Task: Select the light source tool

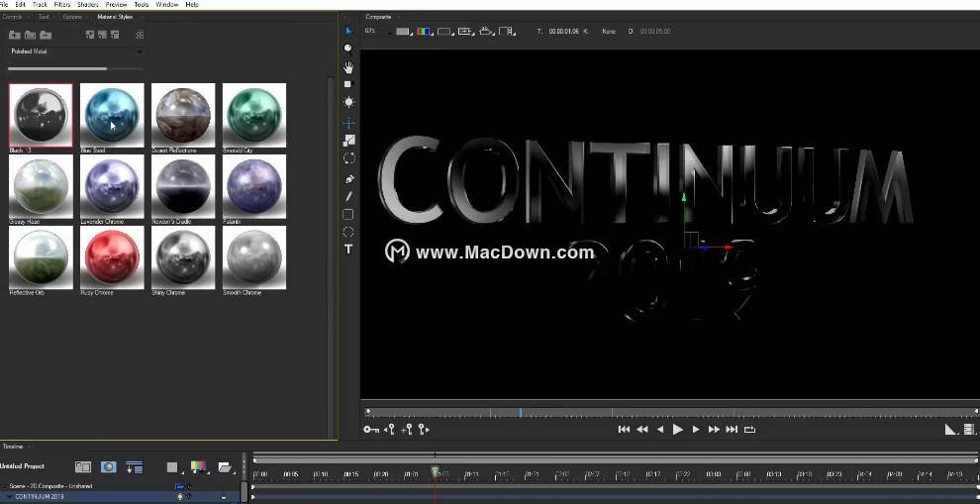Action: click(348, 102)
